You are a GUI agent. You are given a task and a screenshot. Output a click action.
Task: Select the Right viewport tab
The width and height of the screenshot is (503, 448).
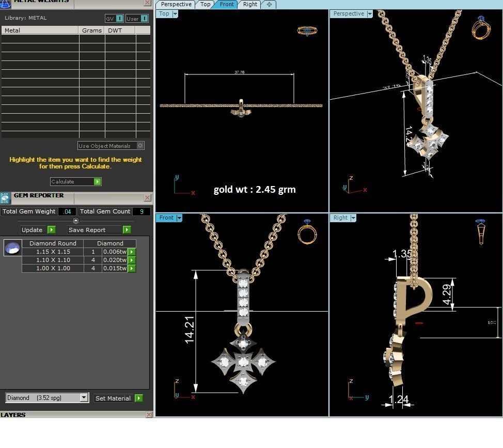tap(250, 4)
